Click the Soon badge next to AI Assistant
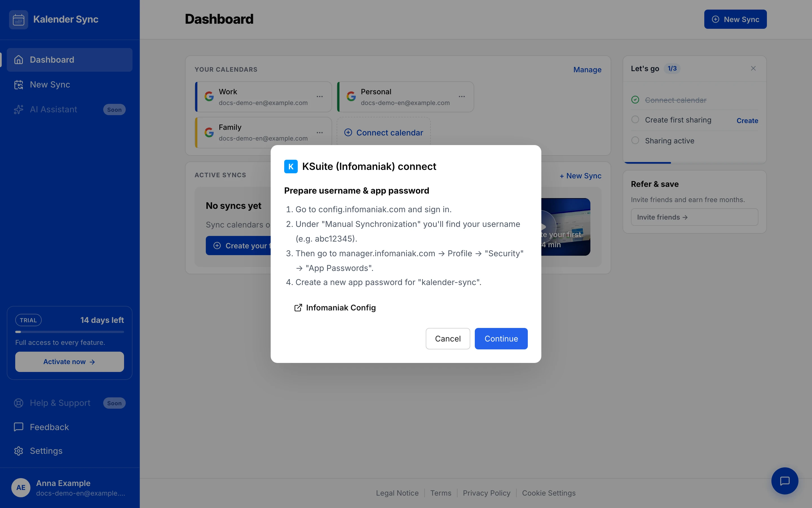The image size is (812, 508). tap(114, 110)
